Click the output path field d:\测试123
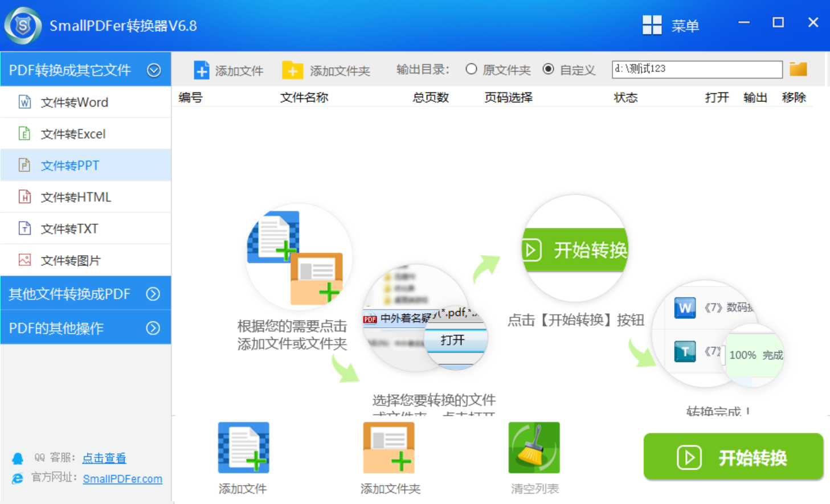This screenshot has width=830, height=504. tap(697, 69)
